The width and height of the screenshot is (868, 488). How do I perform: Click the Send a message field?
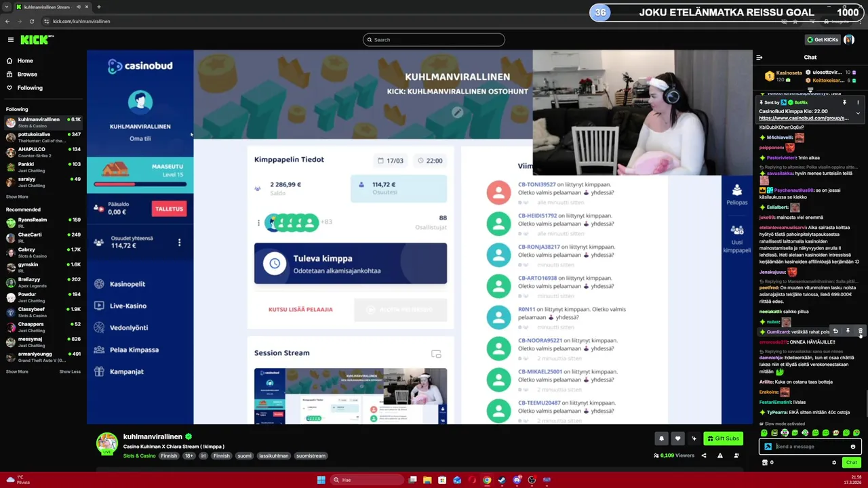[x=810, y=447]
